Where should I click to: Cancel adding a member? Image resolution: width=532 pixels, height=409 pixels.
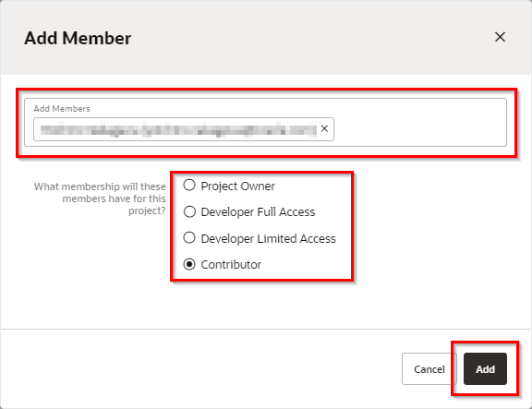[429, 368]
